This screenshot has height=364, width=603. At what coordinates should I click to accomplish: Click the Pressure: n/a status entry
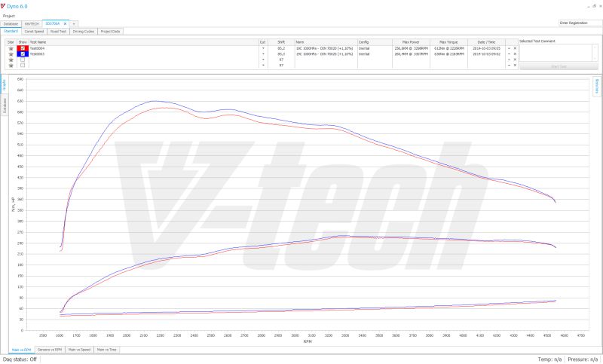pyautogui.click(x=583, y=359)
